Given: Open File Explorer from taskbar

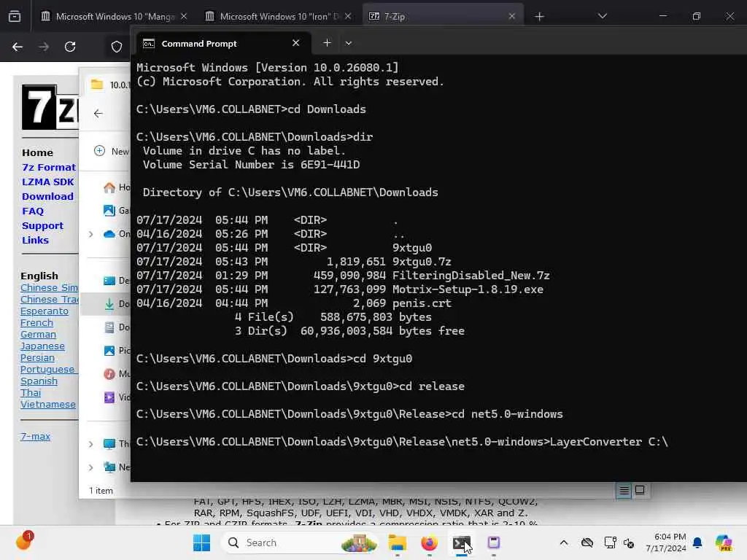Looking at the screenshot, I should [397, 542].
